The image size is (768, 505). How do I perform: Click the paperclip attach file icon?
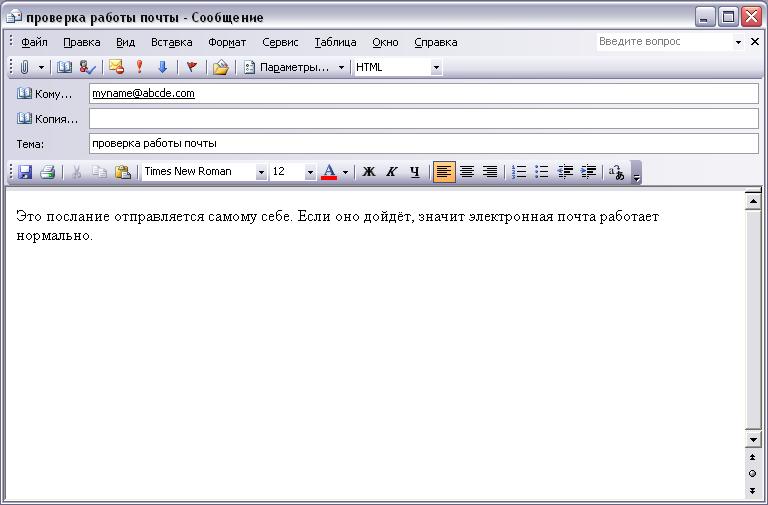point(24,68)
